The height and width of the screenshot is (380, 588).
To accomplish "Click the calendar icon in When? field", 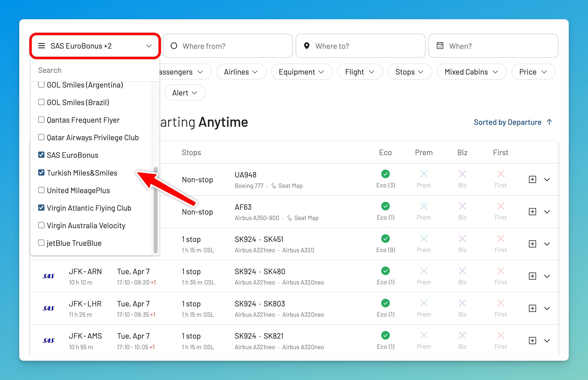I will 440,46.
